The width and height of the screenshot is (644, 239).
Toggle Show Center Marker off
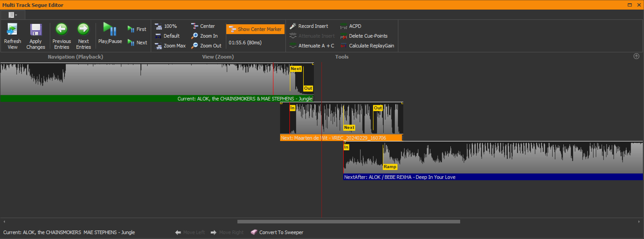[x=255, y=29]
